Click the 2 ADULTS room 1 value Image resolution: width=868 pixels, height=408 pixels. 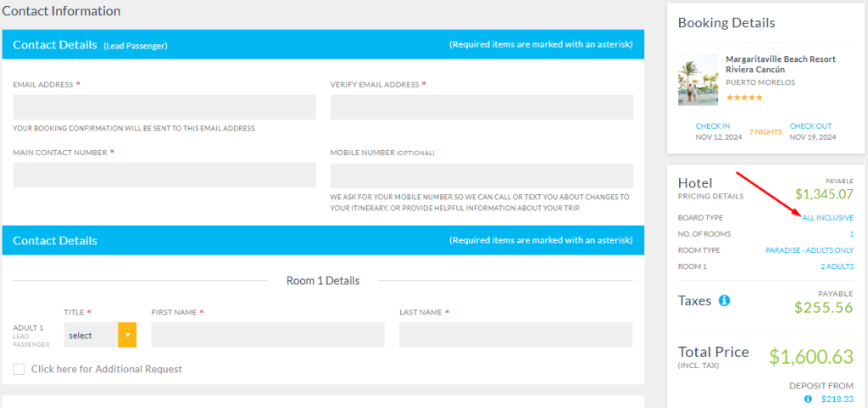837,266
